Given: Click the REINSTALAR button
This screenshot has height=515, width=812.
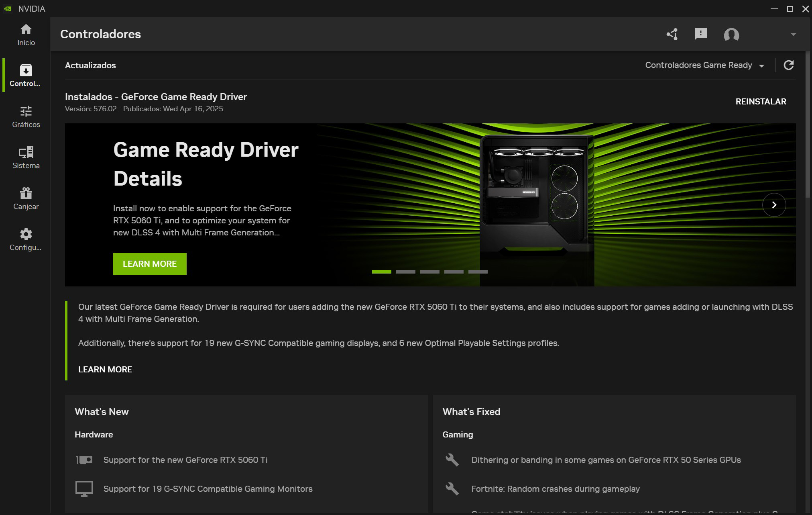Looking at the screenshot, I should [761, 102].
